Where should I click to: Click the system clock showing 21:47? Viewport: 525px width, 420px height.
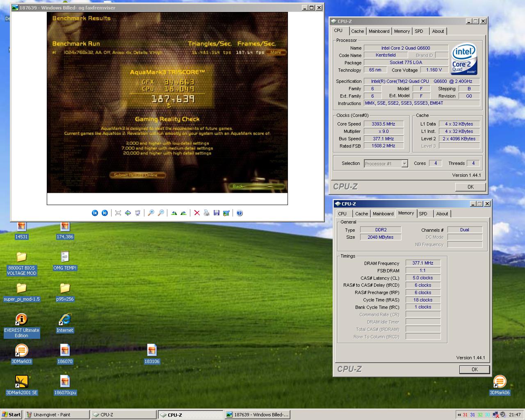(515, 415)
